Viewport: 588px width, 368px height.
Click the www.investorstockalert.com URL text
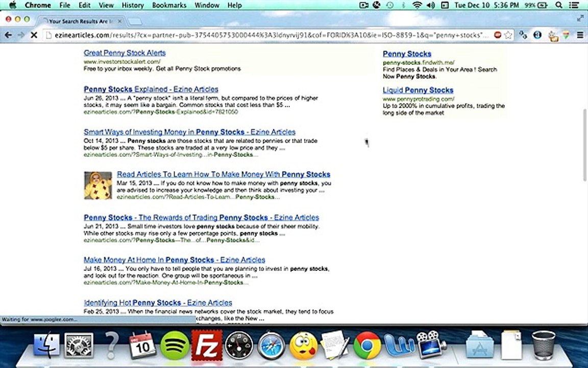point(122,61)
